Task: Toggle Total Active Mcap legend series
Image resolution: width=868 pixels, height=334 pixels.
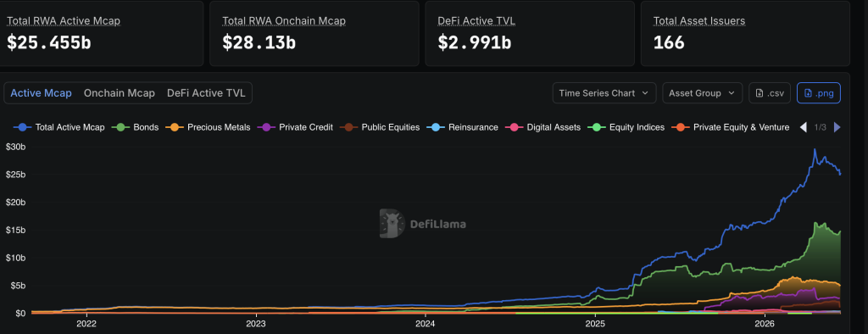Action: pos(59,127)
